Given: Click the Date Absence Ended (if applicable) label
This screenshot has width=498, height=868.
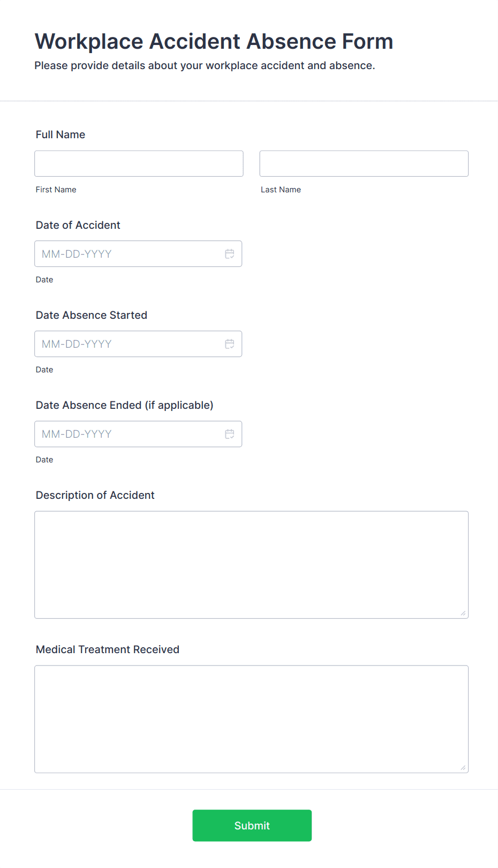Looking at the screenshot, I should 124,405.
